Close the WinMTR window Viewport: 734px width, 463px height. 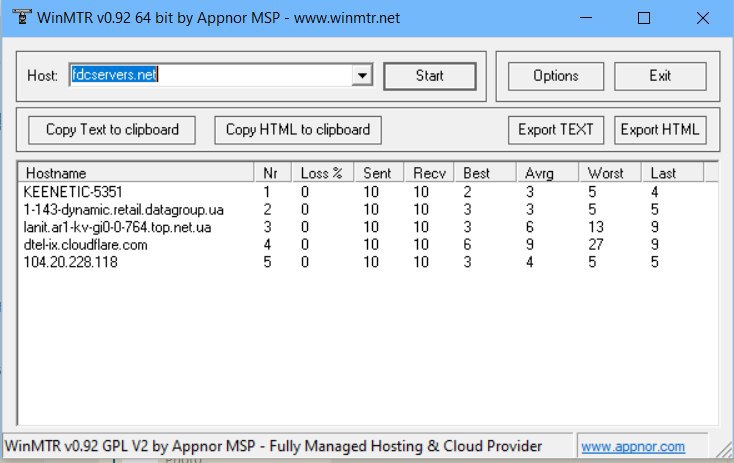point(703,18)
